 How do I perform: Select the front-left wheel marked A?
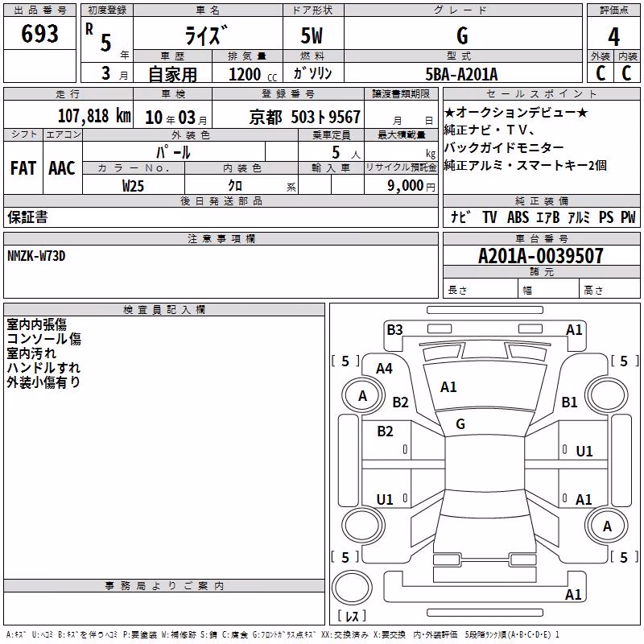363,395
